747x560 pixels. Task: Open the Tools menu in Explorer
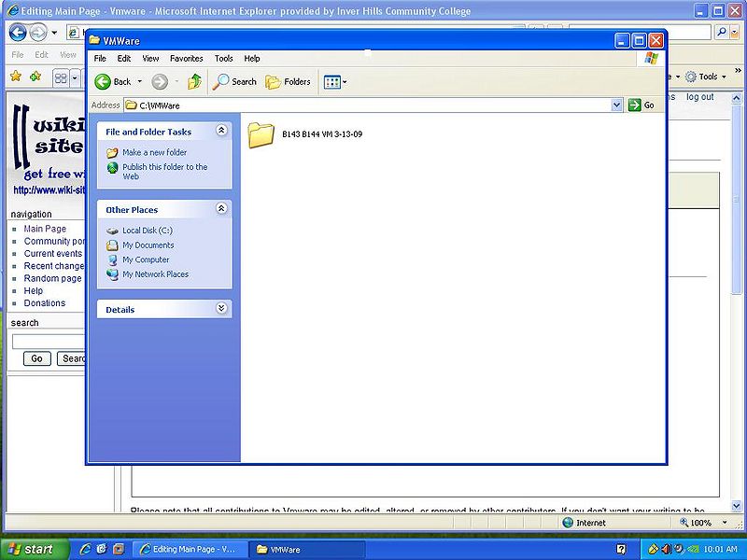(223, 59)
